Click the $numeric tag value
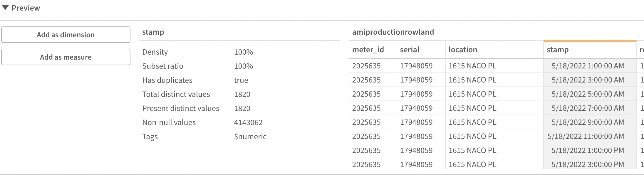 coord(250,137)
